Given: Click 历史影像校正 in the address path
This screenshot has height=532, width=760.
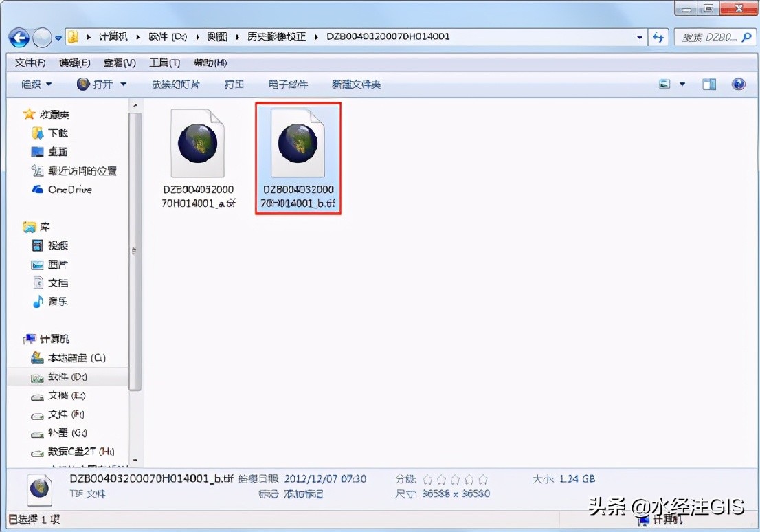Looking at the screenshot, I should [276, 36].
